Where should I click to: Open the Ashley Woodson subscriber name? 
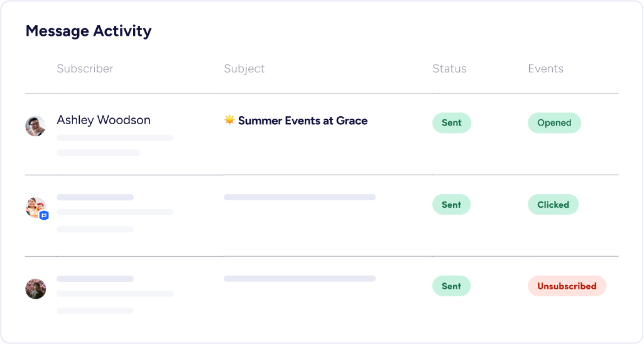tap(103, 120)
